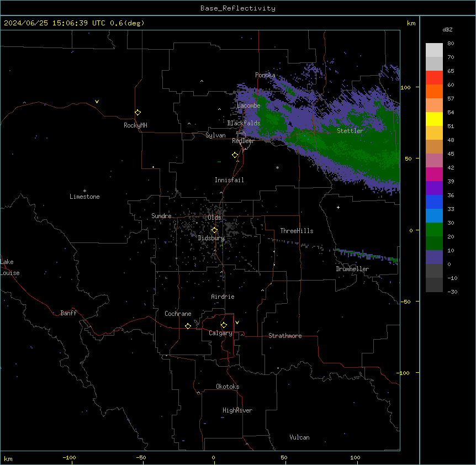Click the RedDeer label
Viewport: 476px width, 465px height.
[x=243, y=141]
